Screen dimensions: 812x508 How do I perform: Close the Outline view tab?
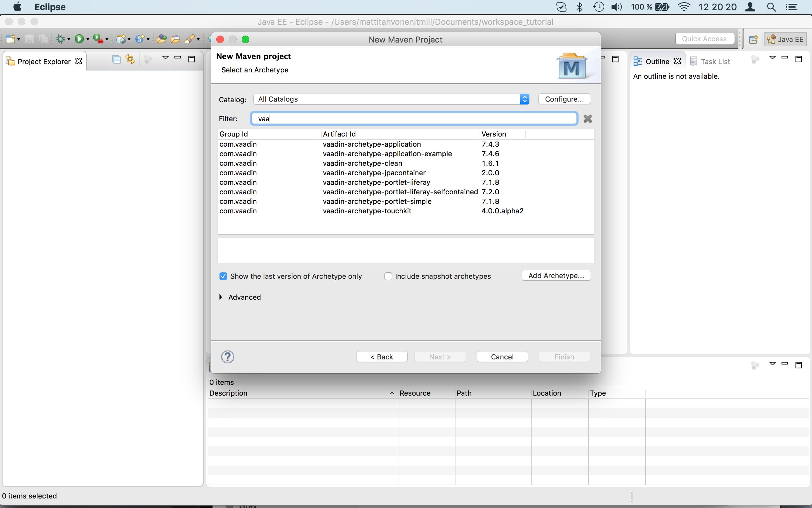tap(678, 61)
